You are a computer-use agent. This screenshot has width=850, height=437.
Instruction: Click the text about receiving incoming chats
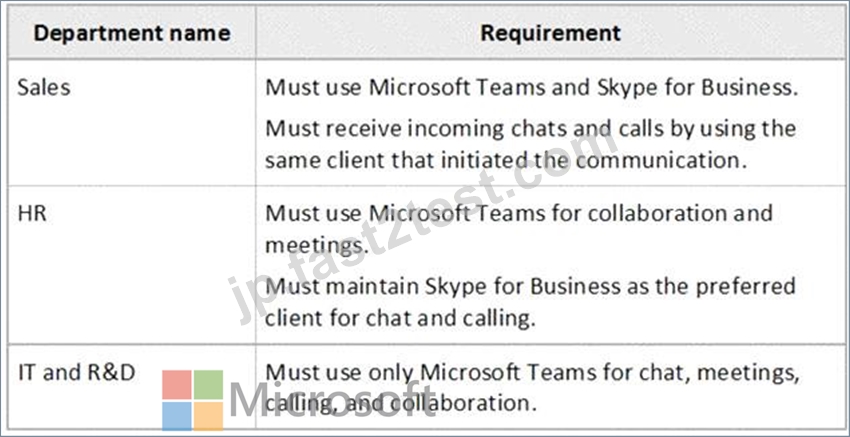coord(530,129)
